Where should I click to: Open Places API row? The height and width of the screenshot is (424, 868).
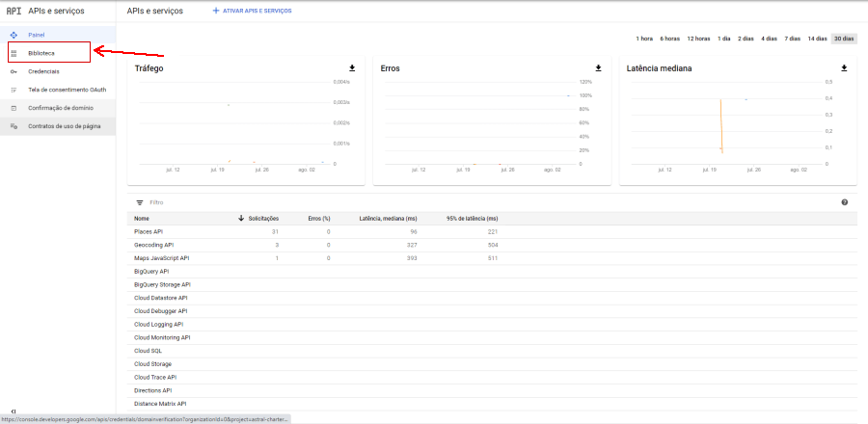tap(492, 231)
